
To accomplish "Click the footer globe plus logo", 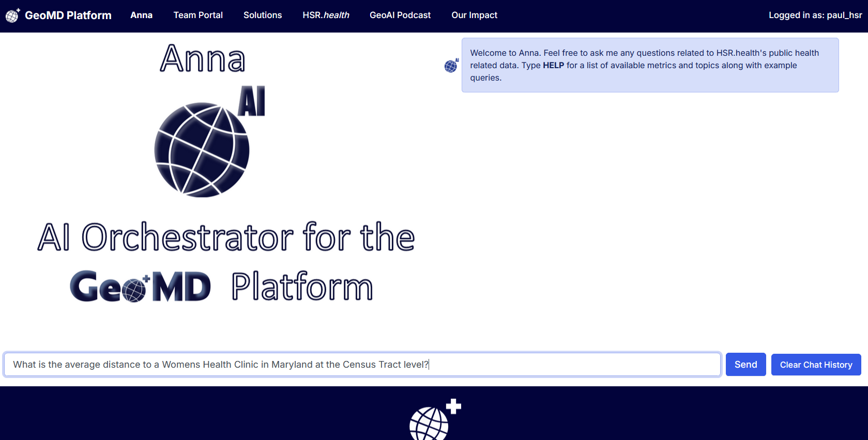I will 435,419.
